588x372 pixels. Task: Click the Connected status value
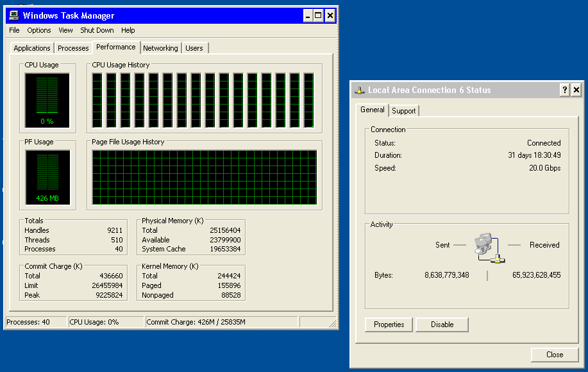544,143
